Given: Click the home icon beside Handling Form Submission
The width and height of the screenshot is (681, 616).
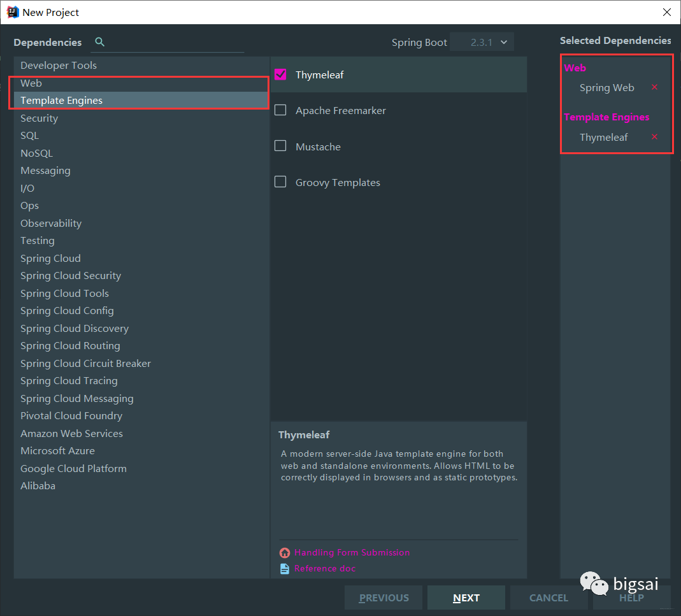Looking at the screenshot, I should coord(285,552).
